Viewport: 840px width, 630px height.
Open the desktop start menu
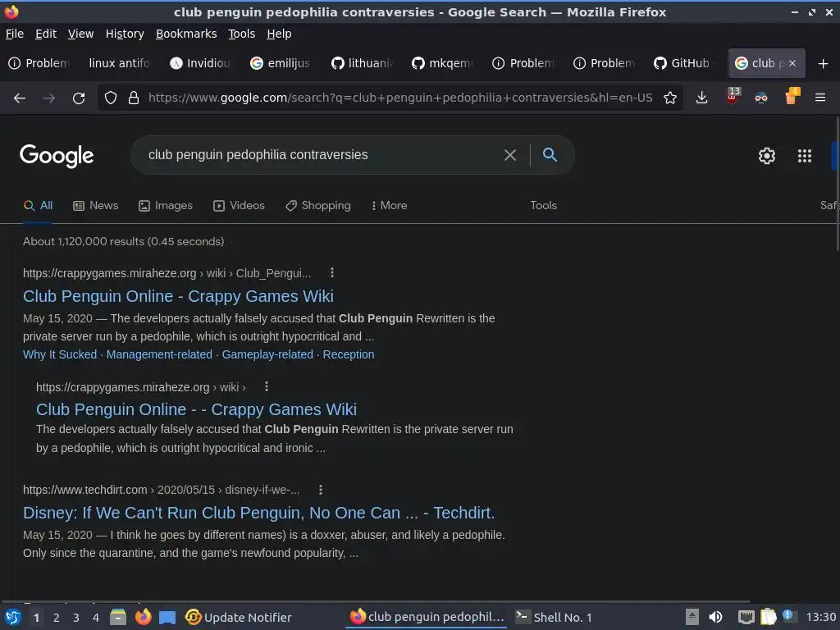point(13,617)
